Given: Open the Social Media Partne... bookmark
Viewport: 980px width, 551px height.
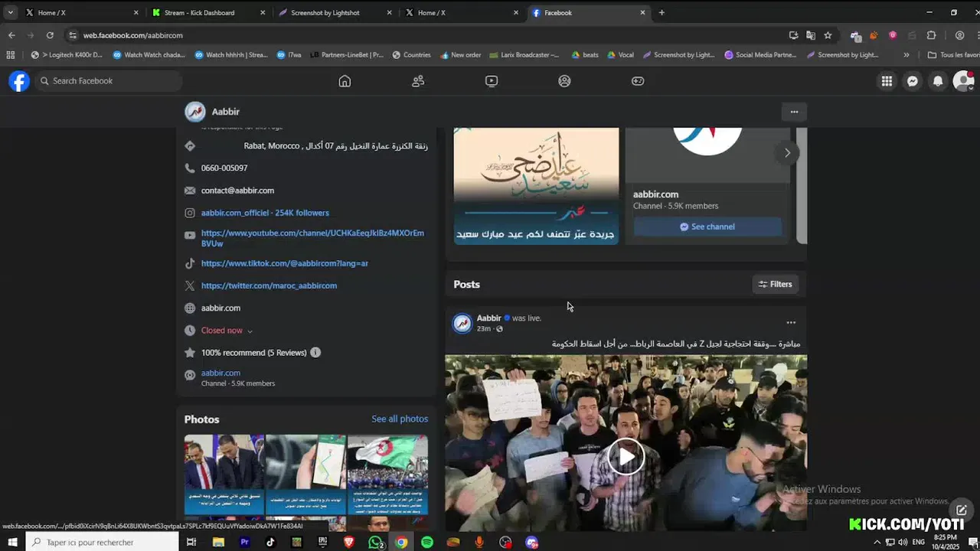Looking at the screenshot, I should point(760,55).
